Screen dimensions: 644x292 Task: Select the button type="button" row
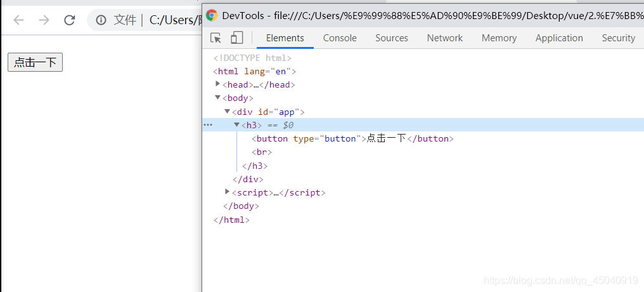352,138
